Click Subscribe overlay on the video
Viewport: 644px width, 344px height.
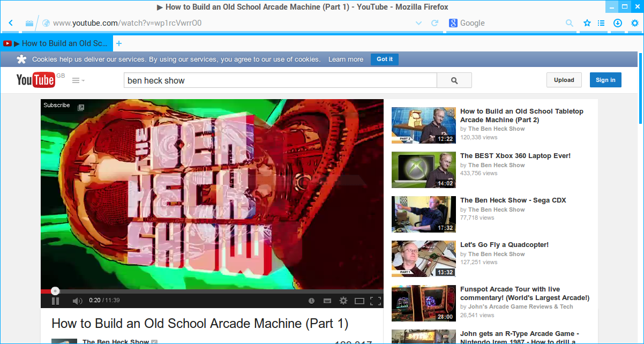tap(57, 105)
